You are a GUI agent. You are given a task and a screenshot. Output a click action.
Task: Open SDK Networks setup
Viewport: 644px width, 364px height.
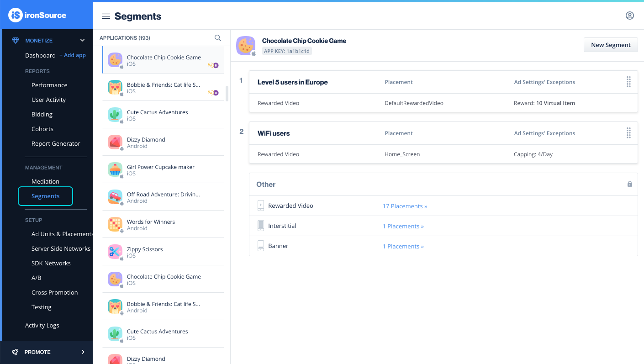[x=51, y=263]
